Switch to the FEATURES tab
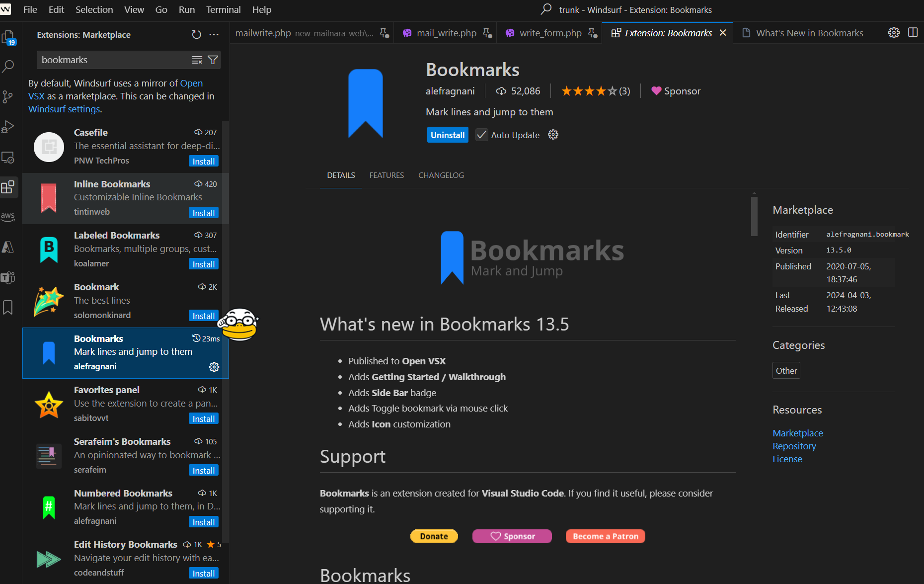This screenshot has width=924, height=584. tap(386, 175)
